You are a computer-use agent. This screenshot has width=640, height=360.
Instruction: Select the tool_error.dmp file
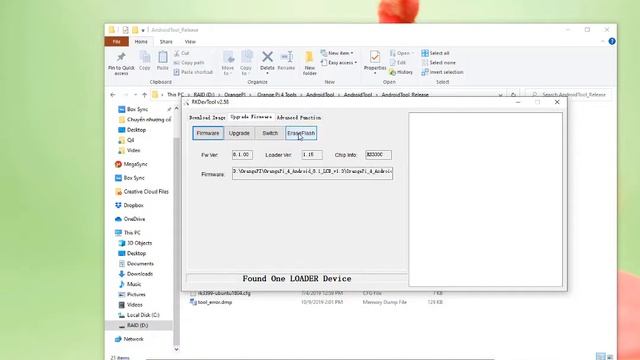tap(211, 302)
